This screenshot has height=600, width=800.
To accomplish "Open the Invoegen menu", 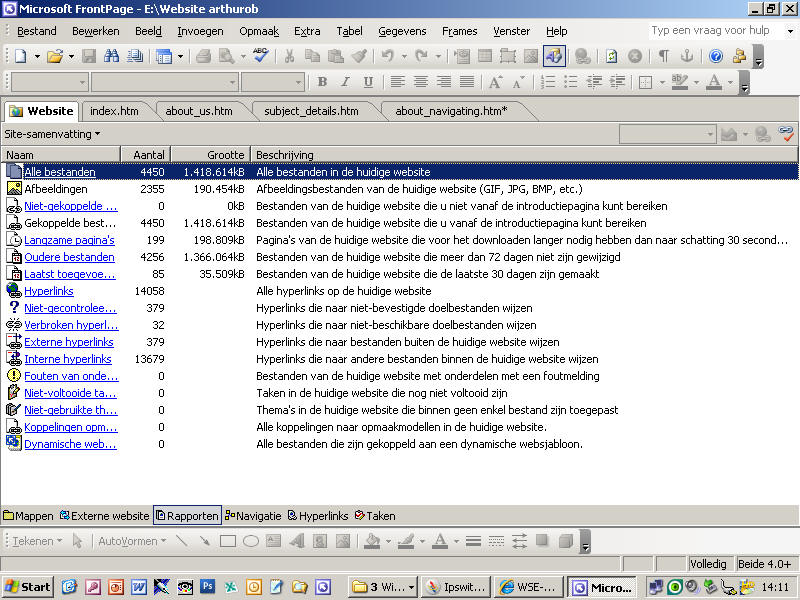I will pos(201,31).
